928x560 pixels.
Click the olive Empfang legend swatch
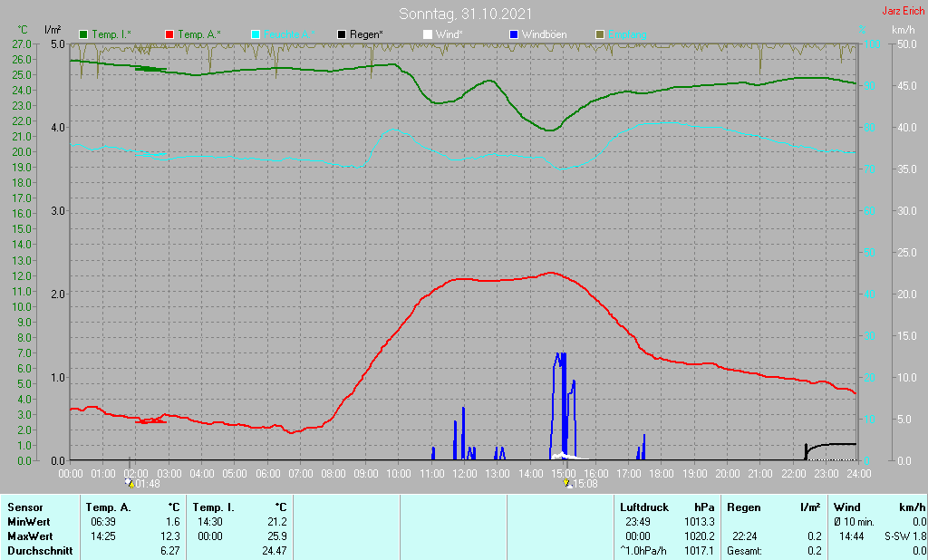[600, 35]
